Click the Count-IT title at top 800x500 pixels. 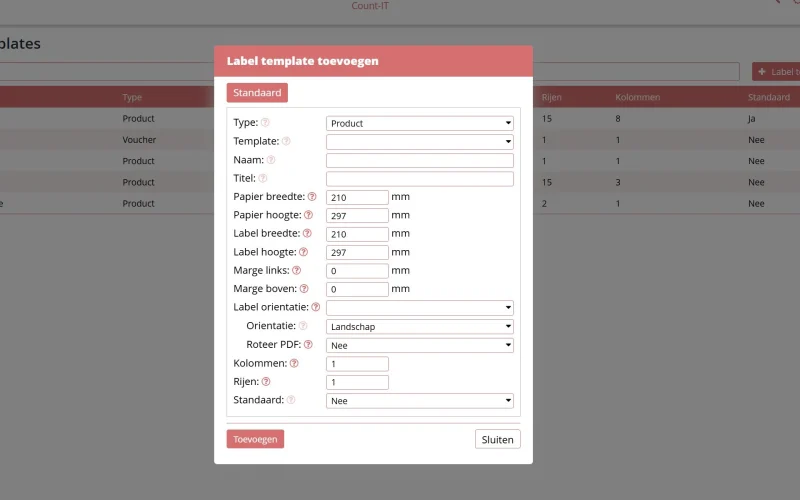370,6
